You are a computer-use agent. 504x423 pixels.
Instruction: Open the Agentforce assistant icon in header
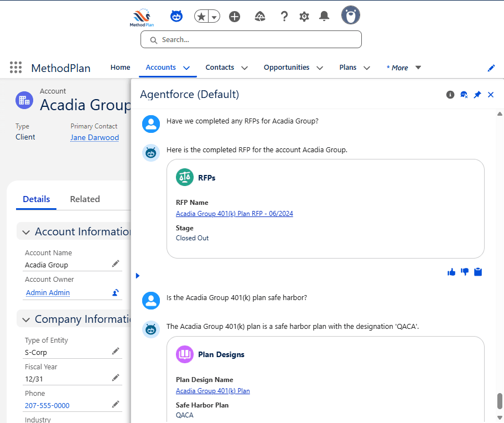coord(176,16)
